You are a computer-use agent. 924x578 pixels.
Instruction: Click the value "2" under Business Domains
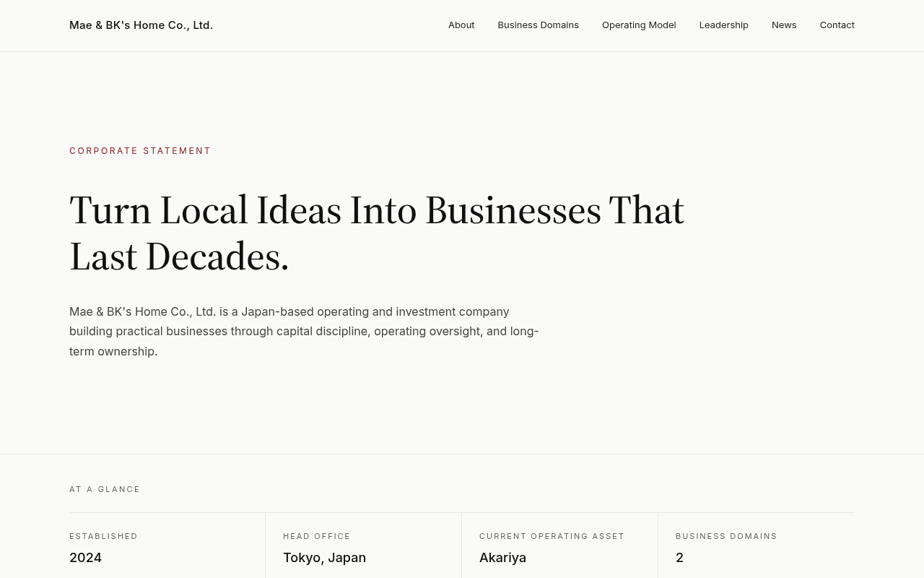(679, 558)
